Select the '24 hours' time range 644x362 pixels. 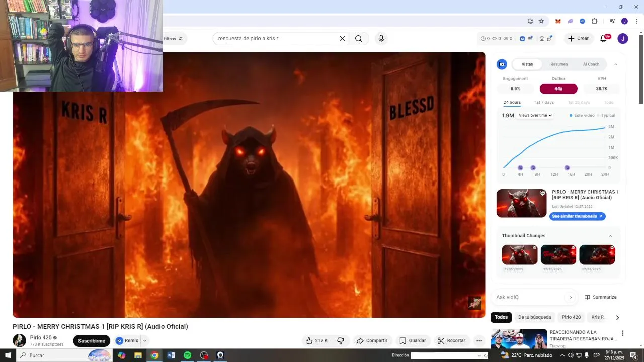[512, 103]
